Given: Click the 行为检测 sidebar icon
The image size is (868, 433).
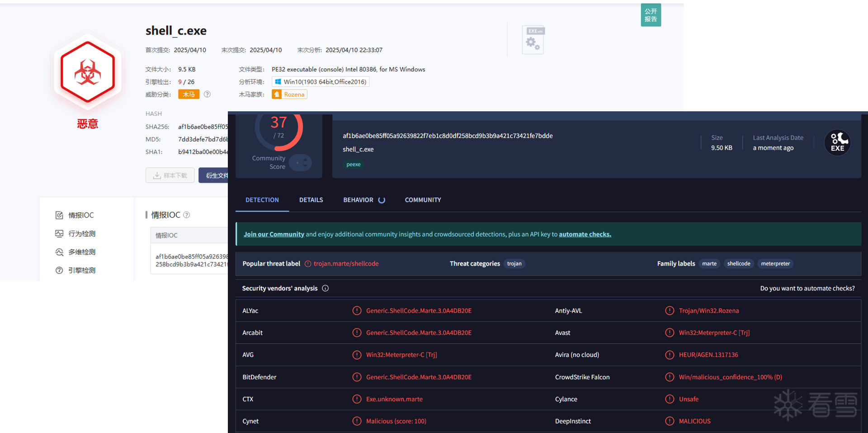Looking at the screenshot, I should click(x=59, y=233).
